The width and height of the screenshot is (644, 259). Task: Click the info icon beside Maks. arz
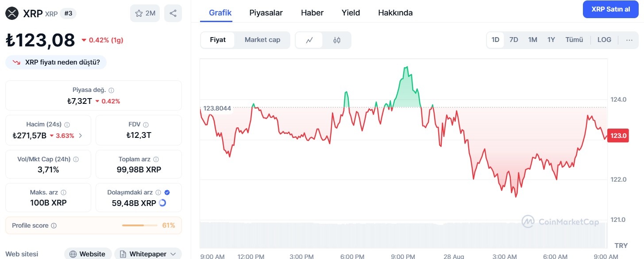tap(63, 193)
